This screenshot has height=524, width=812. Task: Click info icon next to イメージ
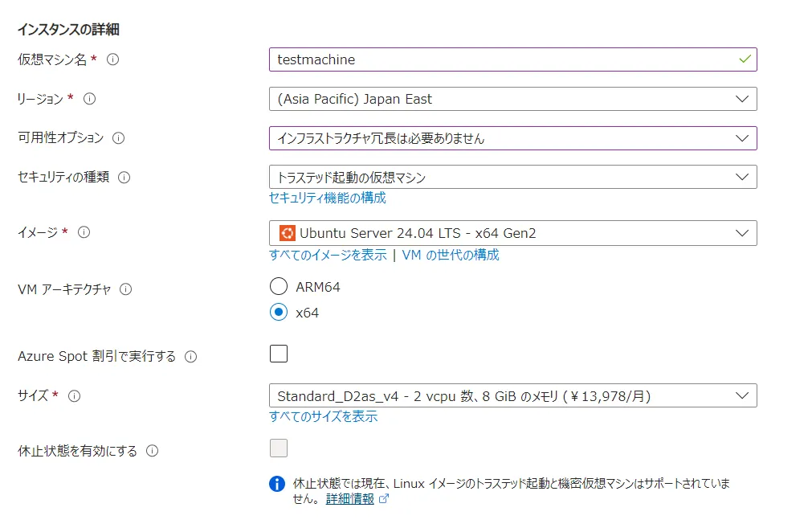[x=84, y=232]
